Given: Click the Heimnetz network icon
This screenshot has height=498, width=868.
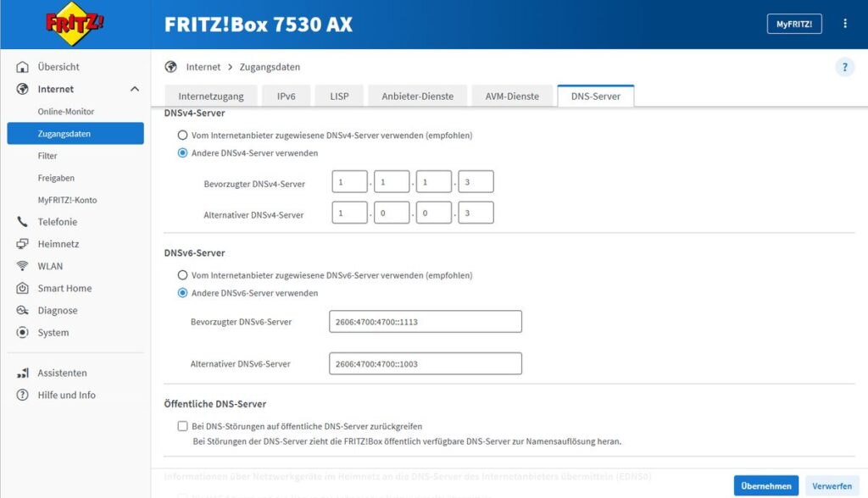Looking at the screenshot, I should click(x=22, y=244).
